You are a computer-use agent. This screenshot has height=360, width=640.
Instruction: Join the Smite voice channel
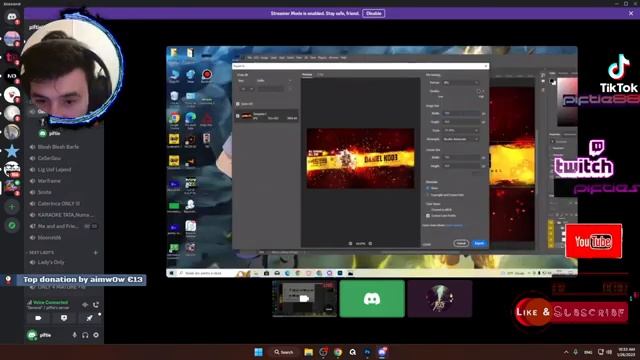pos(63,192)
